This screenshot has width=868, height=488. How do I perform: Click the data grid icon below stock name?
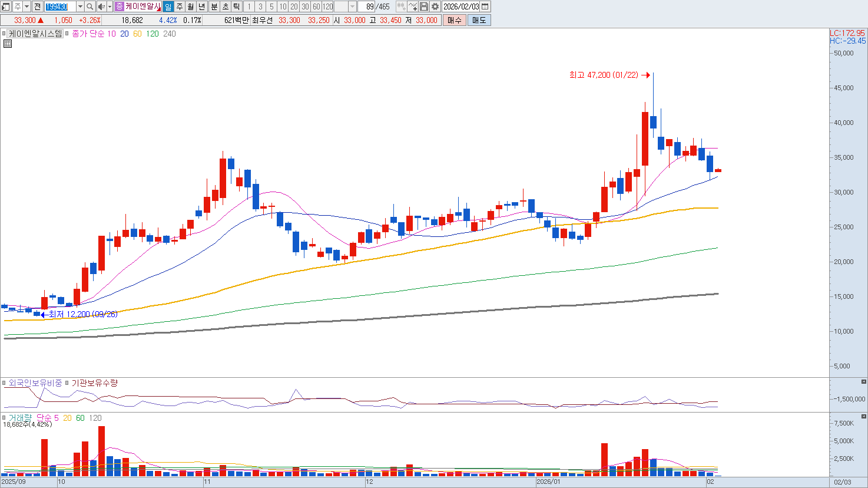pyautogui.click(x=8, y=44)
